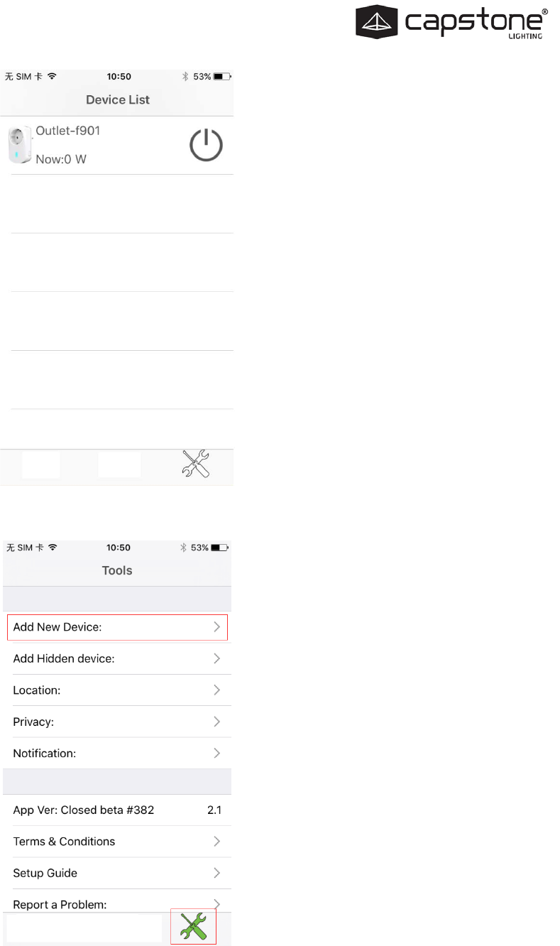
Task: Tap the chevron beside Location
Action: [x=217, y=690]
